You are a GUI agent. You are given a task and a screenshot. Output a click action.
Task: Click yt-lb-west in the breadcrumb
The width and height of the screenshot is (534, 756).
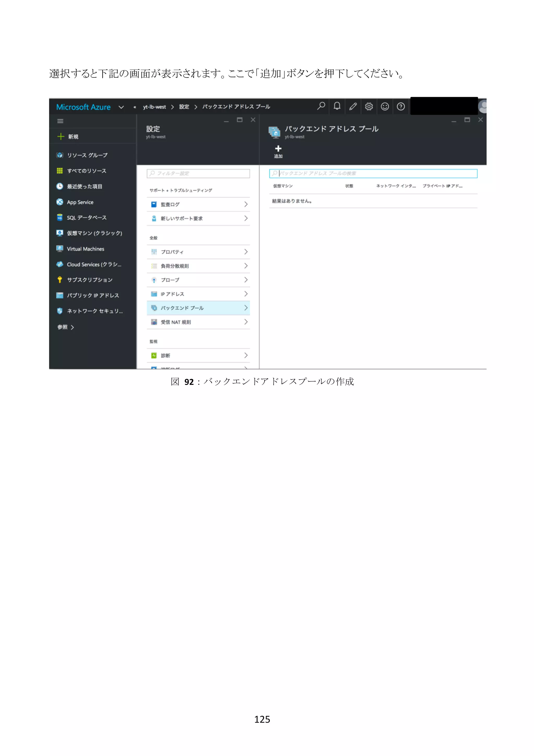pos(154,107)
